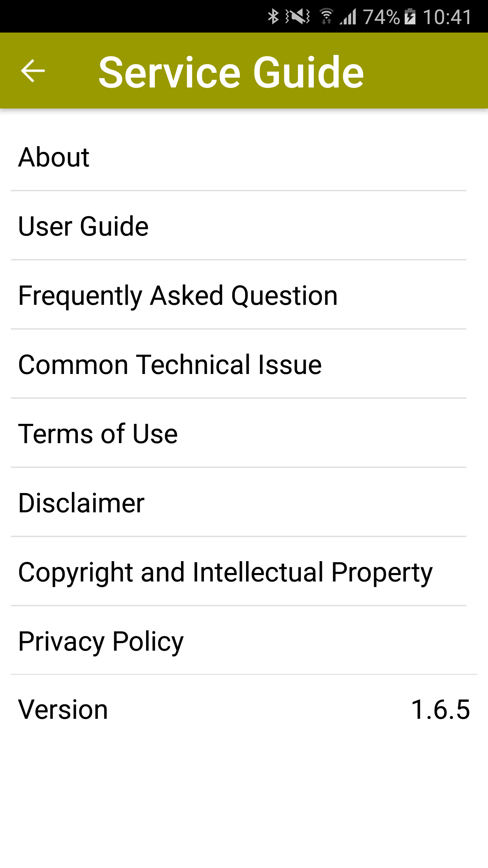Tap the muted vibrate status icon
This screenshot has width=488, height=868.
[298, 17]
